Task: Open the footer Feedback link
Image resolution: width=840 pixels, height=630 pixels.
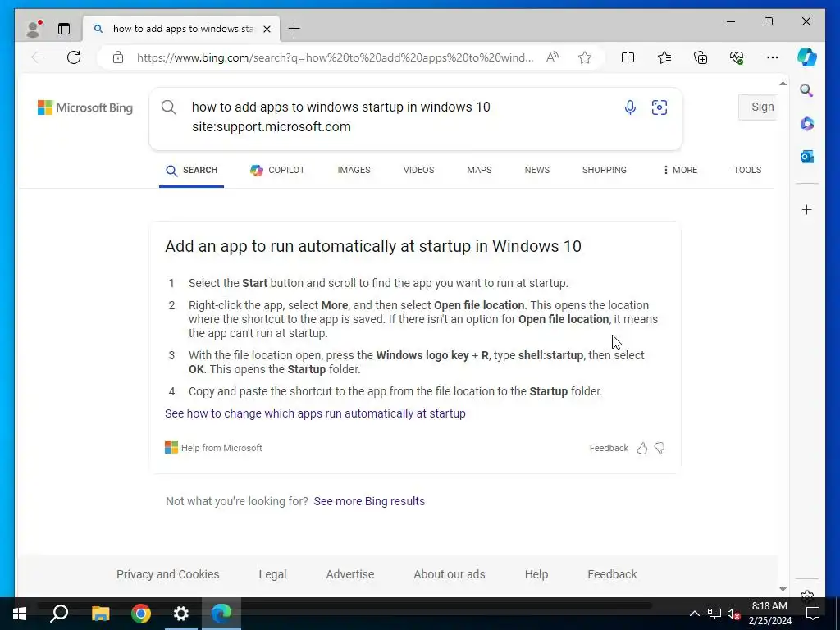Action: [612, 574]
